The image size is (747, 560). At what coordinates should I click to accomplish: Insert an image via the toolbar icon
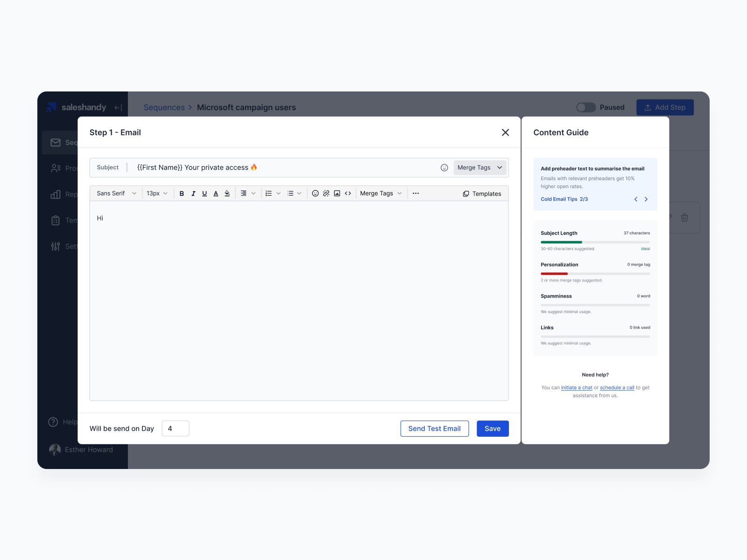coord(337,193)
